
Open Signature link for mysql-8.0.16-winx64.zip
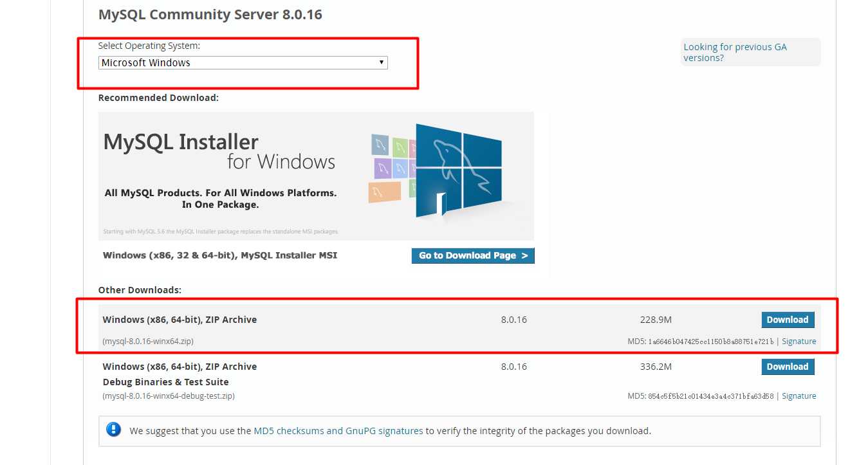coord(799,342)
